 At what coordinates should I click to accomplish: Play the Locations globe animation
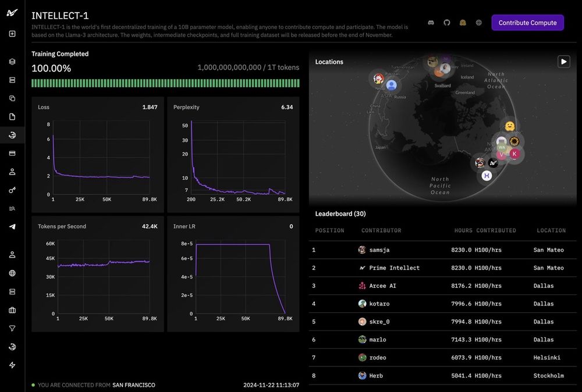(x=563, y=62)
